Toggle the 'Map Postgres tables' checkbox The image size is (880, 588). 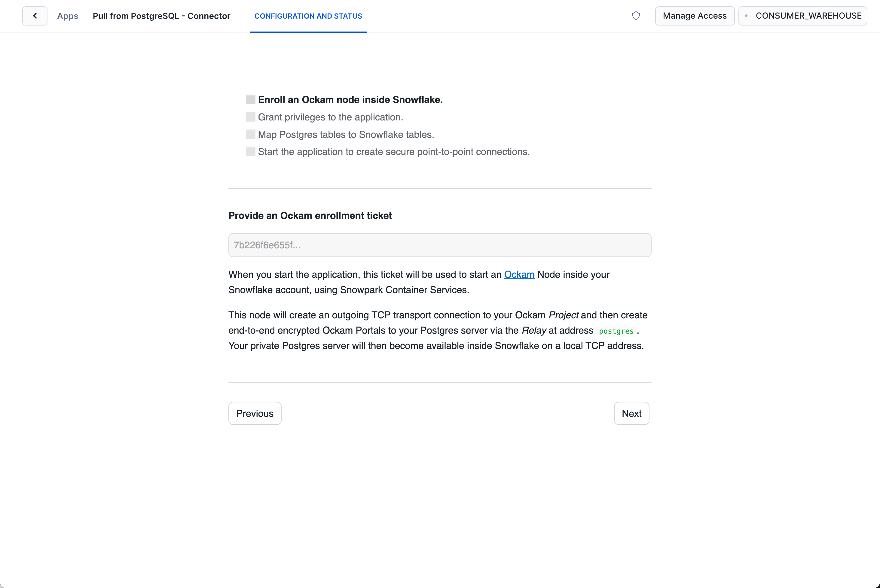[250, 134]
